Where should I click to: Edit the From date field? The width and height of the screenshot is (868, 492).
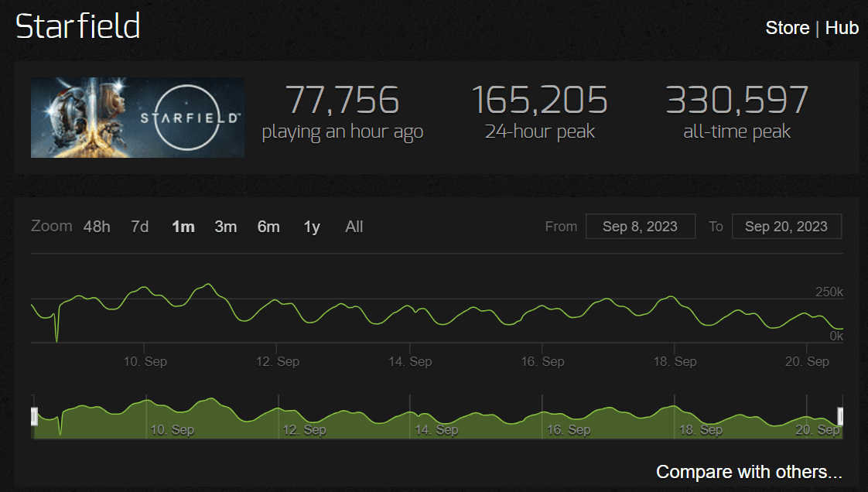pyautogui.click(x=640, y=227)
